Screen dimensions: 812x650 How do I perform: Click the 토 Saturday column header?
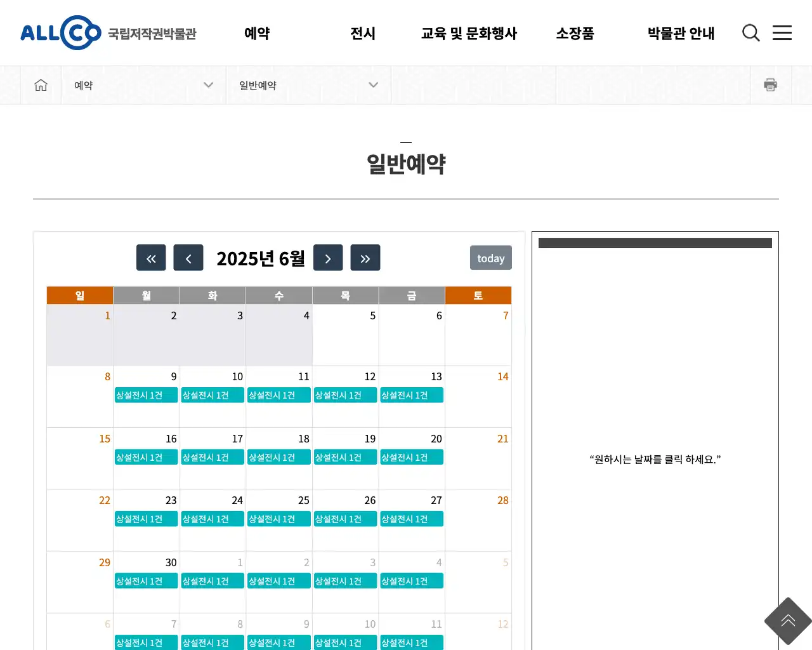(478, 295)
